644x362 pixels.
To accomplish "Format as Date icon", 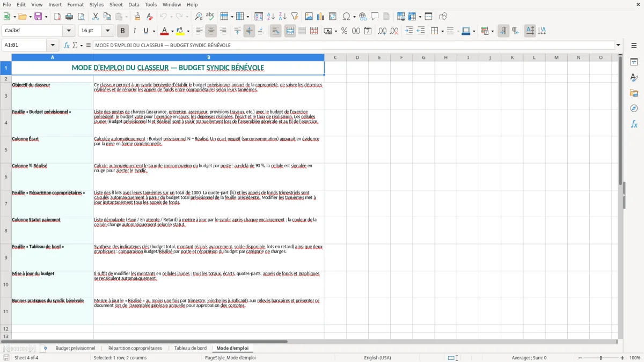I will pos(368,31).
